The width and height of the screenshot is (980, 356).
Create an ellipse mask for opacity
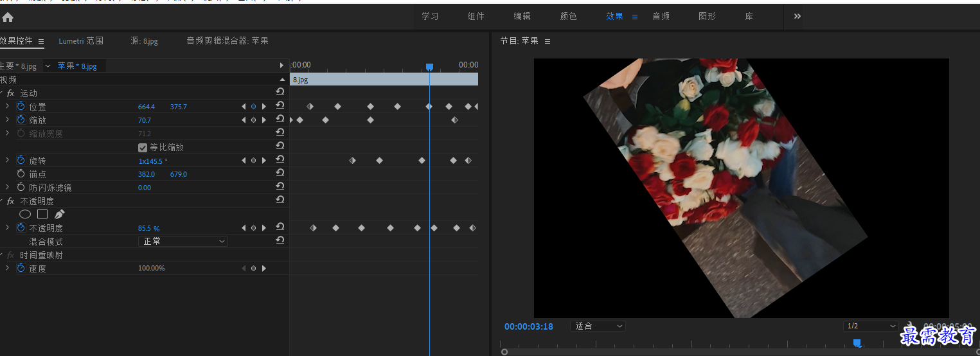tap(25, 214)
